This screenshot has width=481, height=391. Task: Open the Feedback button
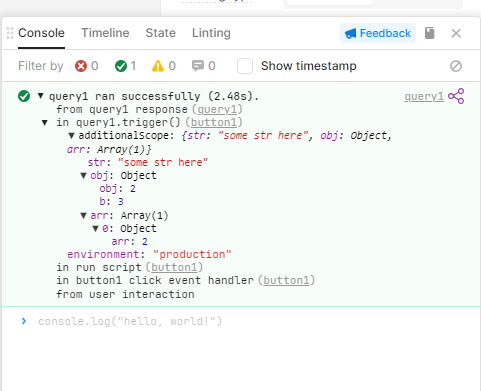(378, 33)
